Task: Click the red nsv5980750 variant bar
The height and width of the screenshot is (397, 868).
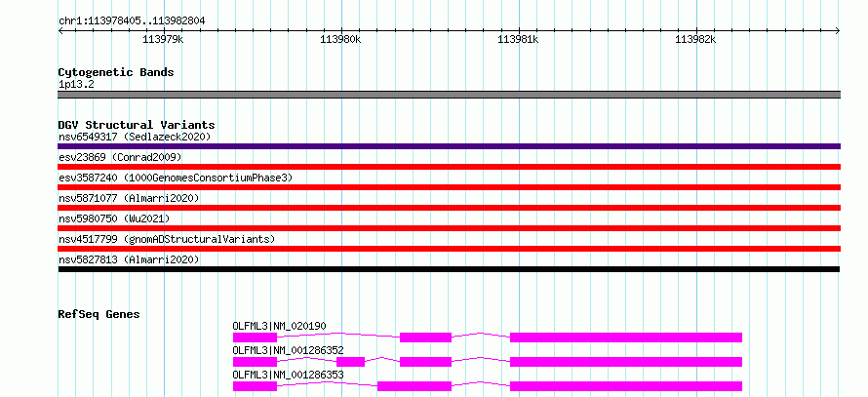Action: click(x=450, y=228)
